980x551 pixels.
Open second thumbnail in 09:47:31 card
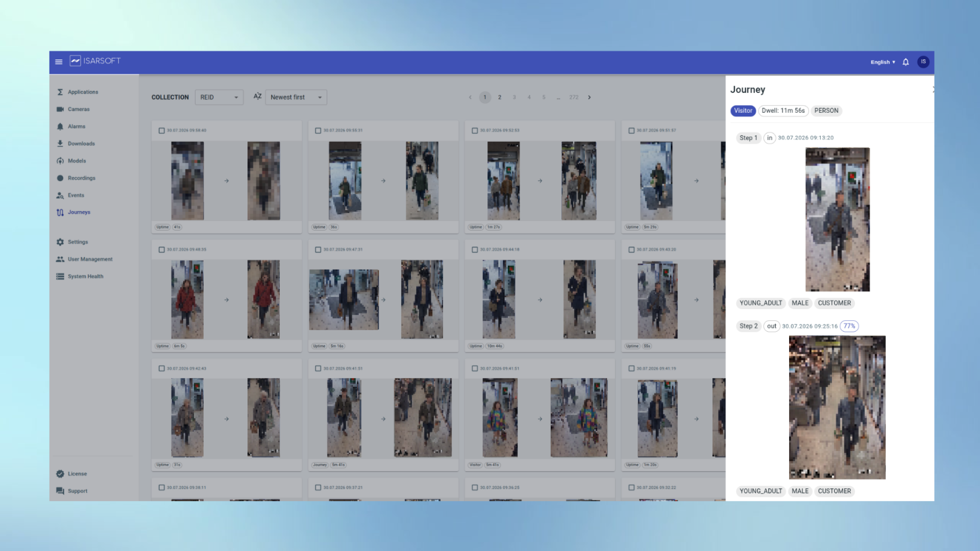click(422, 299)
